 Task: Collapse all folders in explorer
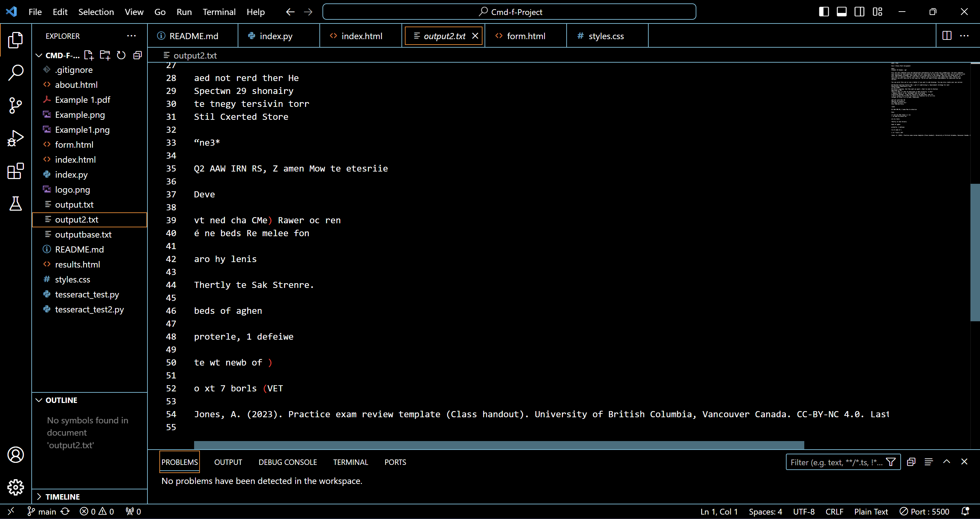(x=137, y=55)
